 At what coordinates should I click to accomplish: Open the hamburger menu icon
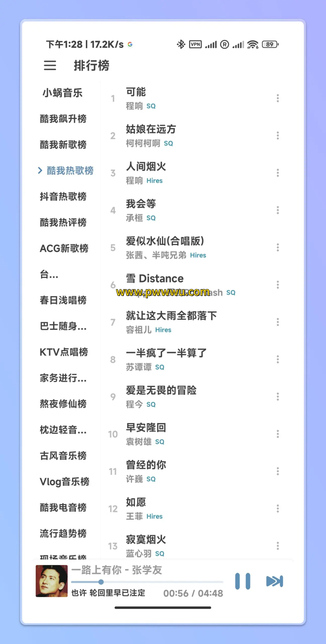coord(50,65)
